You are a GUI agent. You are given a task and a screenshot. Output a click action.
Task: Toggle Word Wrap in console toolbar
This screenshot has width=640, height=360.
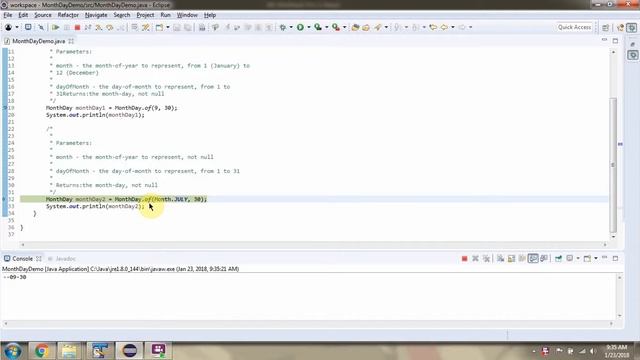[x=522, y=259]
